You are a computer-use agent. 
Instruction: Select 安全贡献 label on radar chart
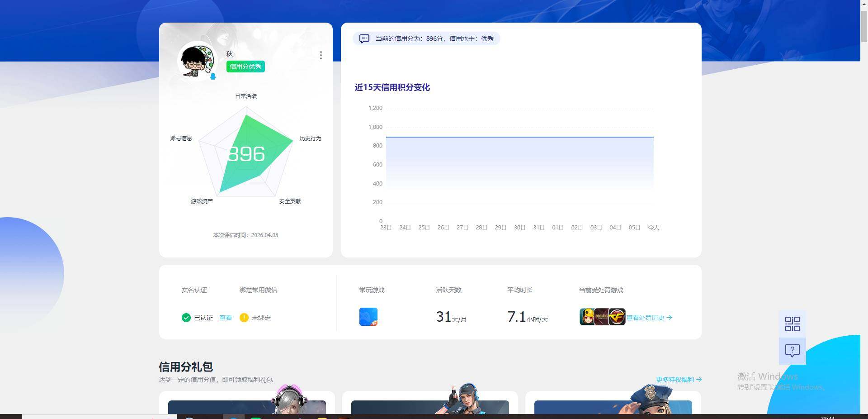(290, 201)
